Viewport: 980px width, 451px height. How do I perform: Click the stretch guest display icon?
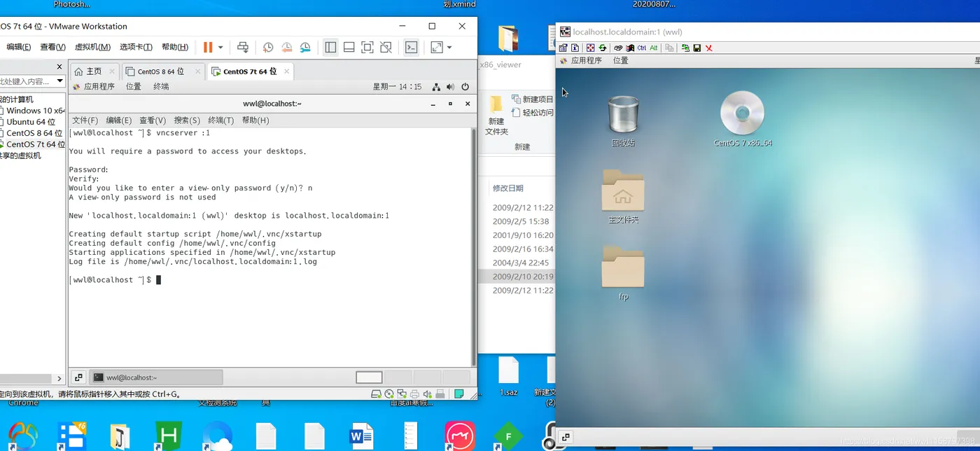(437, 48)
